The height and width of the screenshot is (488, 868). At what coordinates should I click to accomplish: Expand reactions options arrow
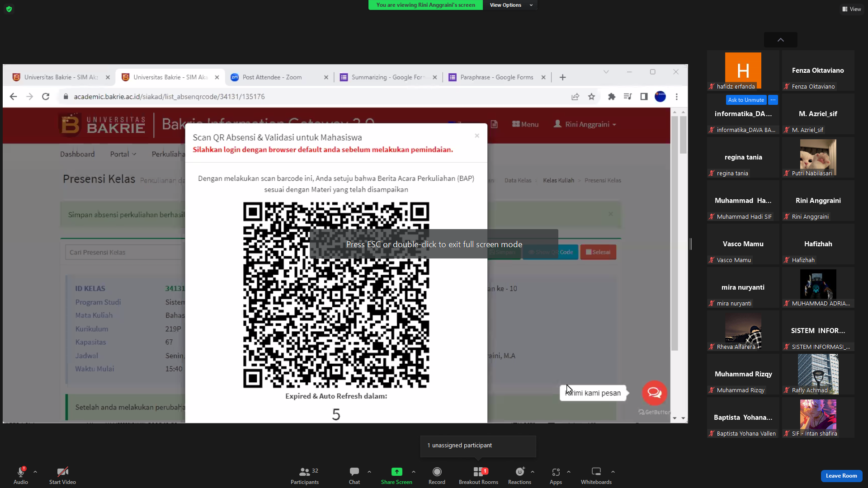533,472
